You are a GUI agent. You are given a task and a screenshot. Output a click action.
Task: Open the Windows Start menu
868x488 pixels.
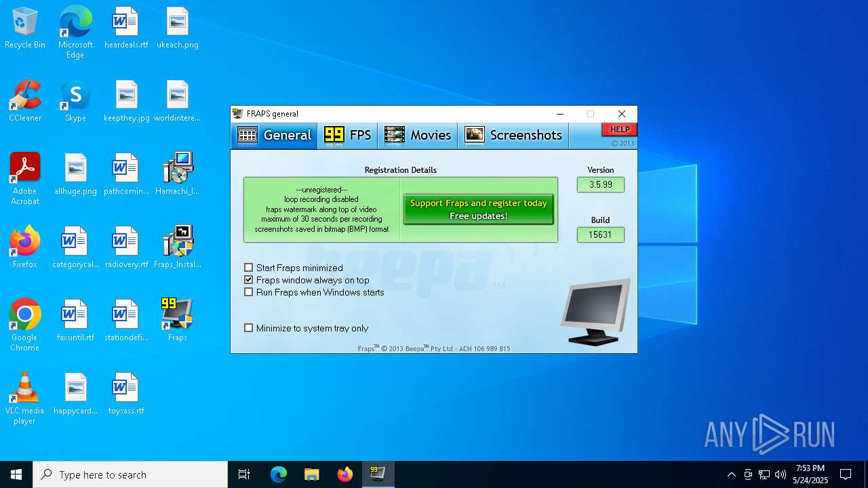tap(16, 474)
